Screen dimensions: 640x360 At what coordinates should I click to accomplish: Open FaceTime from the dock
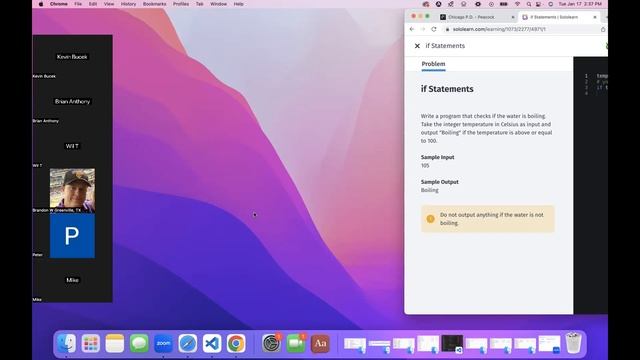point(296,343)
